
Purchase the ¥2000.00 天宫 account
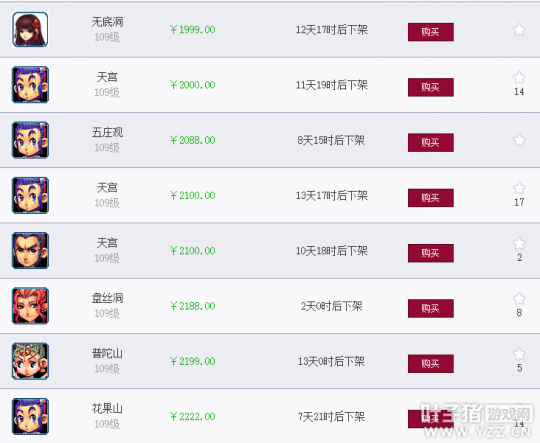430,87
